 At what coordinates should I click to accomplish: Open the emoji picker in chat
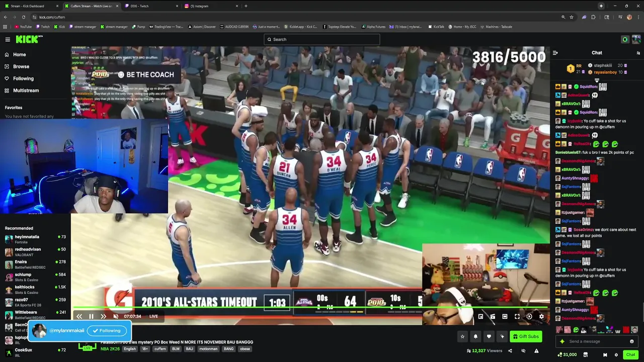(x=632, y=341)
